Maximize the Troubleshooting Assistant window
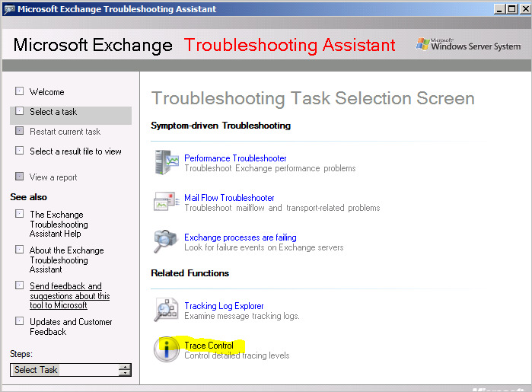This screenshot has width=532, height=392. 511,9
